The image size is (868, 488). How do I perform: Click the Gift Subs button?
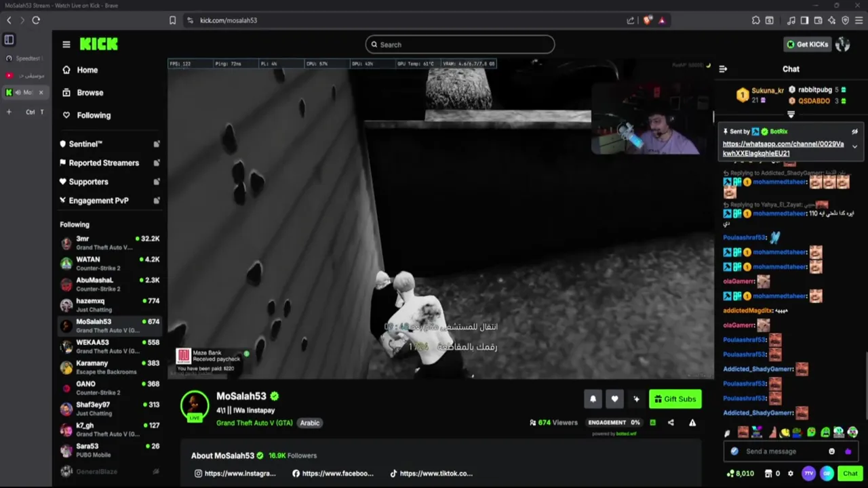tap(675, 399)
